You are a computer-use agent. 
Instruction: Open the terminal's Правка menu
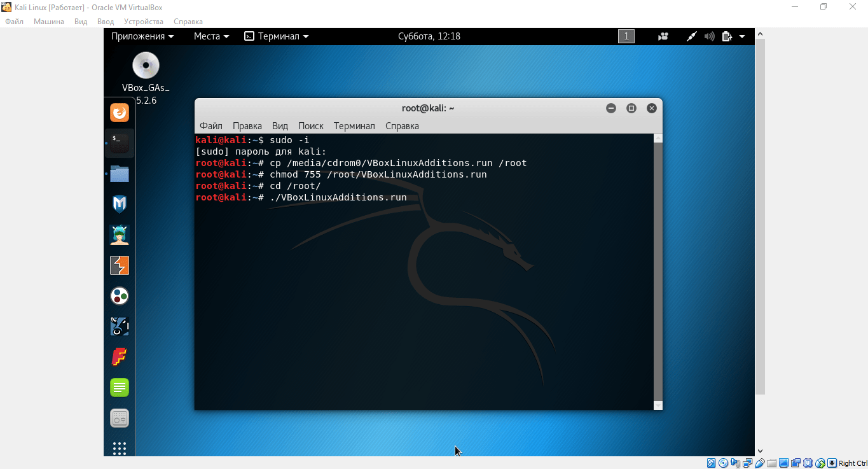247,126
